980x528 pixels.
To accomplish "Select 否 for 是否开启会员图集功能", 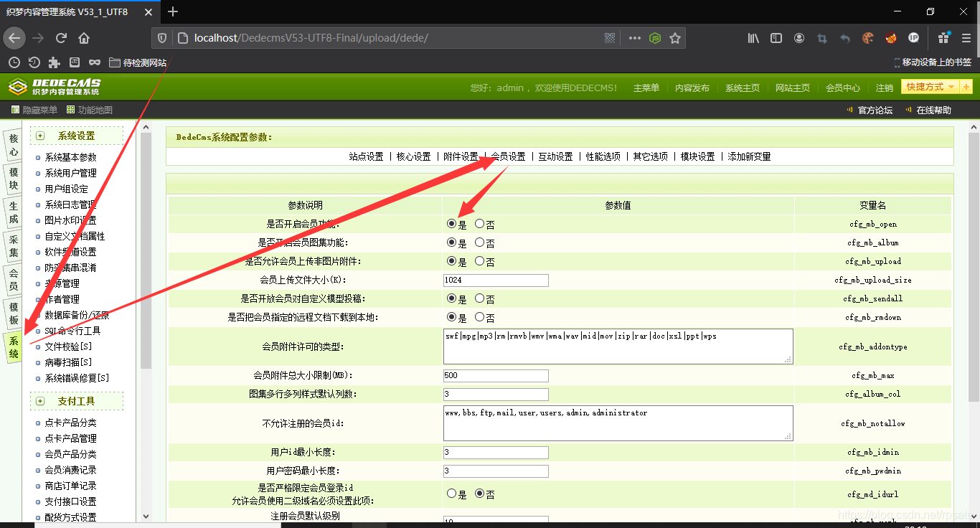I will 479,242.
